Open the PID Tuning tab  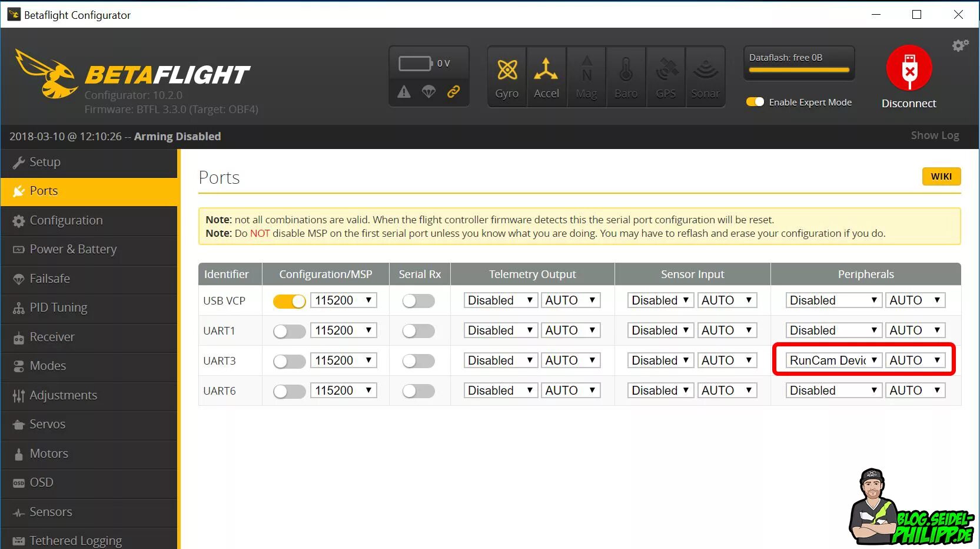point(89,308)
